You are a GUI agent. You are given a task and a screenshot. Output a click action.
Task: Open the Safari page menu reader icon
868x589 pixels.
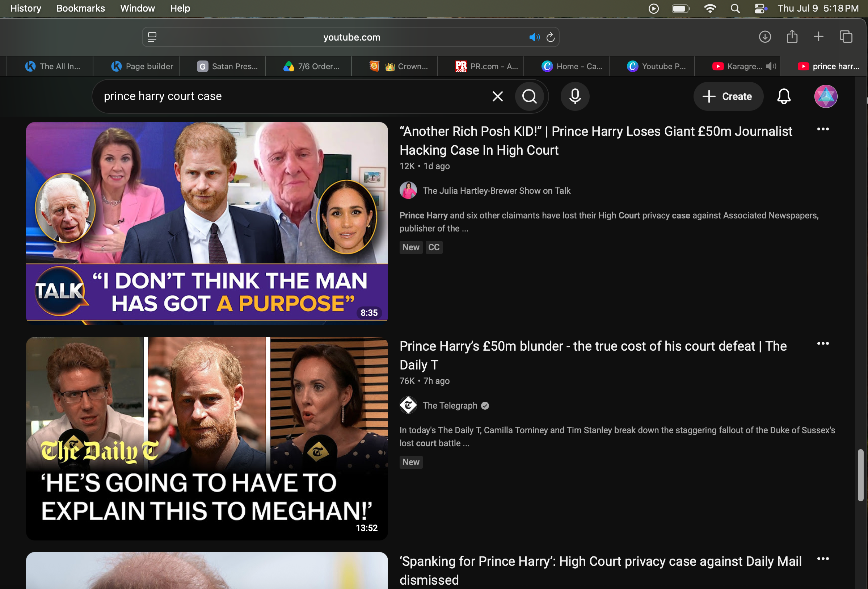(x=152, y=37)
